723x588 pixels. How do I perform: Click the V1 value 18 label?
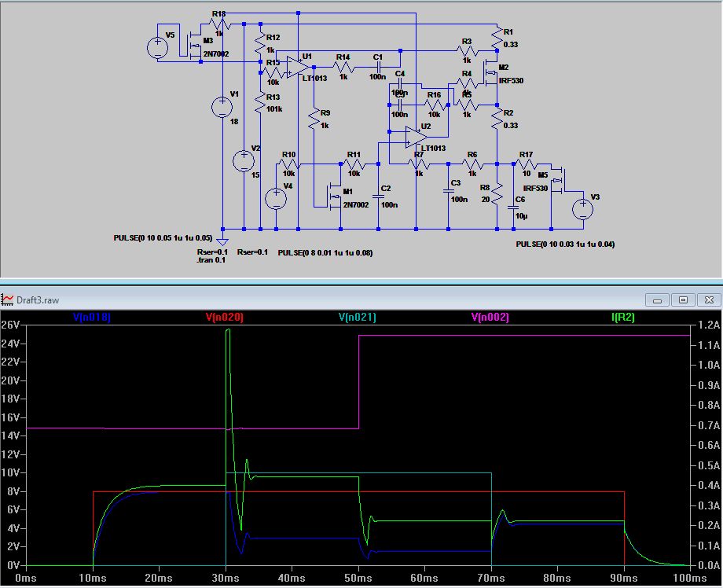tap(234, 122)
